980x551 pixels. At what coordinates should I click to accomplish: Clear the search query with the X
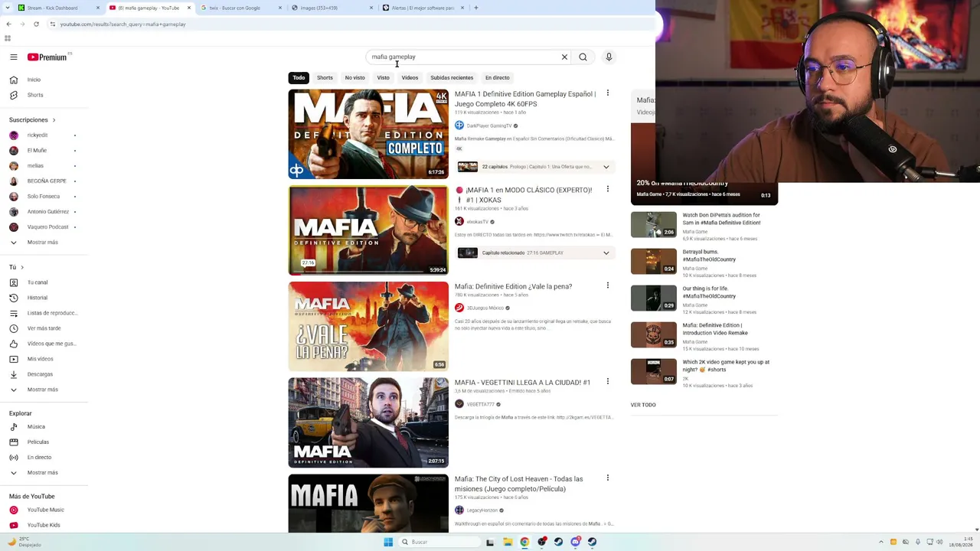564,57
